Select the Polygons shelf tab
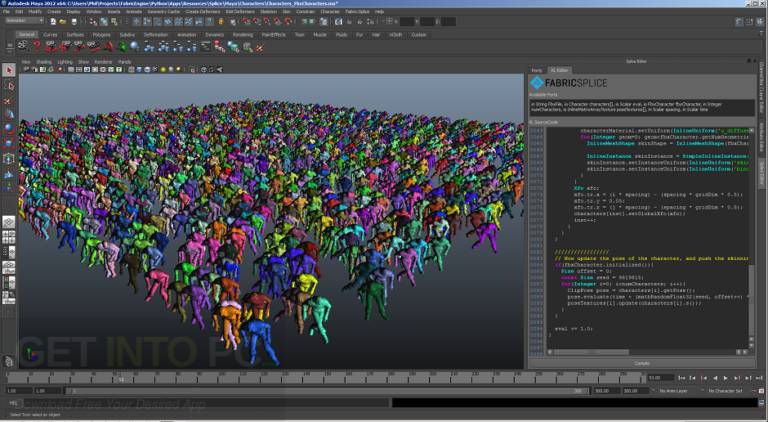 point(101,35)
